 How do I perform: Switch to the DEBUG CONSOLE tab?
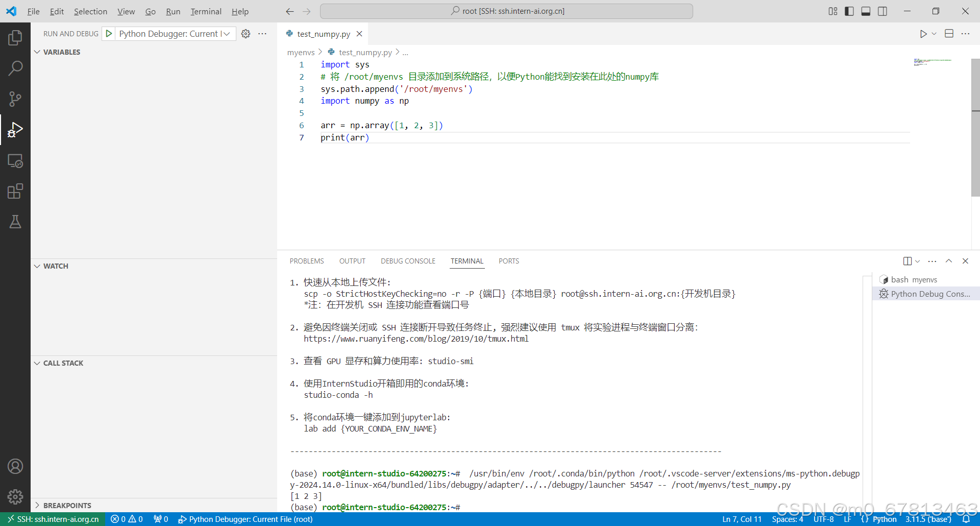click(408, 261)
